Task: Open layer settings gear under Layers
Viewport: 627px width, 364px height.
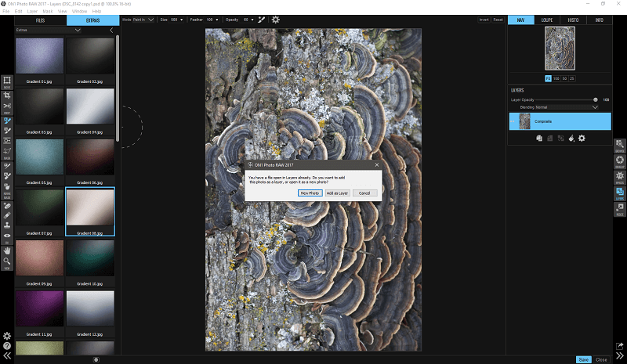Action: [582, 139]
